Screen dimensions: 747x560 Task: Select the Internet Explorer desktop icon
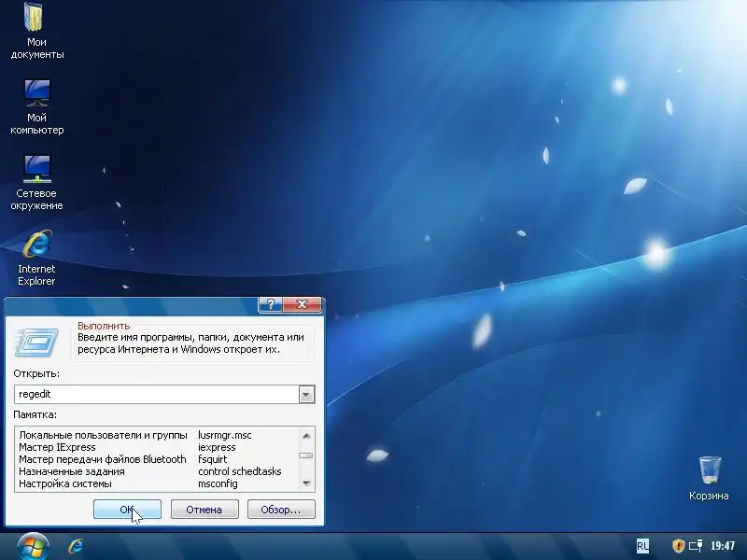36,259
